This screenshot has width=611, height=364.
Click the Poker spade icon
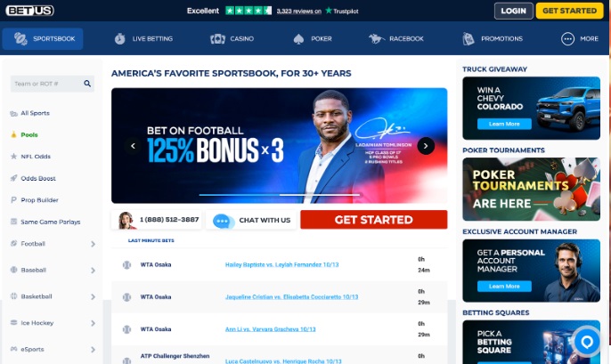click(x=299, y=39)
